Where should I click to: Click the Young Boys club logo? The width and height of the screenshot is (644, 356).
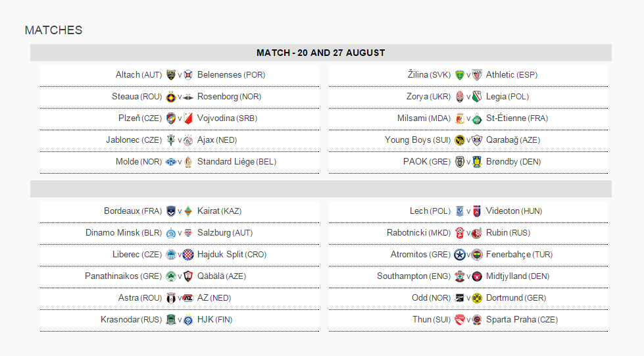click(460, 140)
